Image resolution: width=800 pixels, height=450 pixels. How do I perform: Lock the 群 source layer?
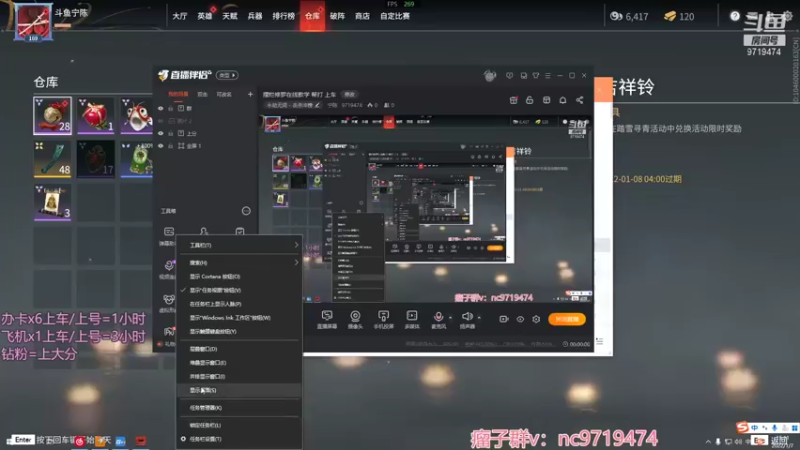pos(170,108)
